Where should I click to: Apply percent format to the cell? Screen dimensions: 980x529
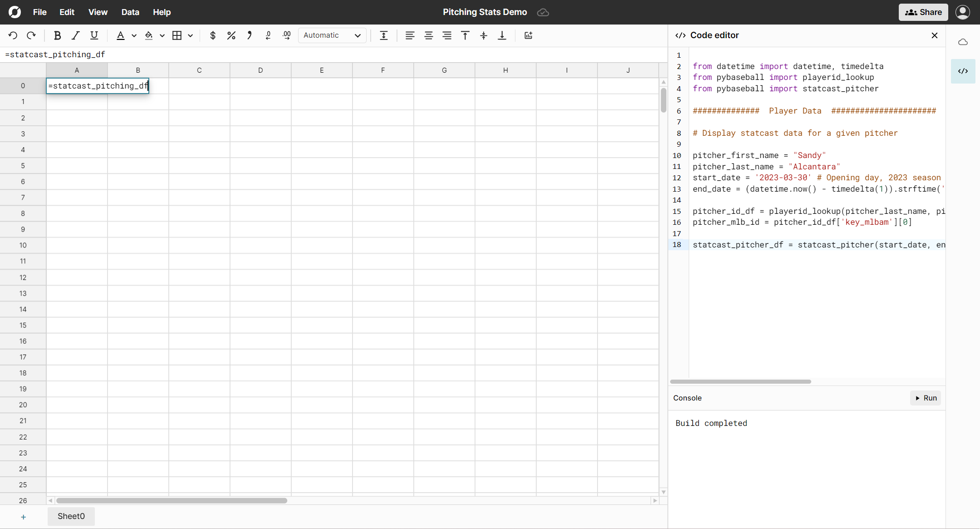click(x=231, y=35)
